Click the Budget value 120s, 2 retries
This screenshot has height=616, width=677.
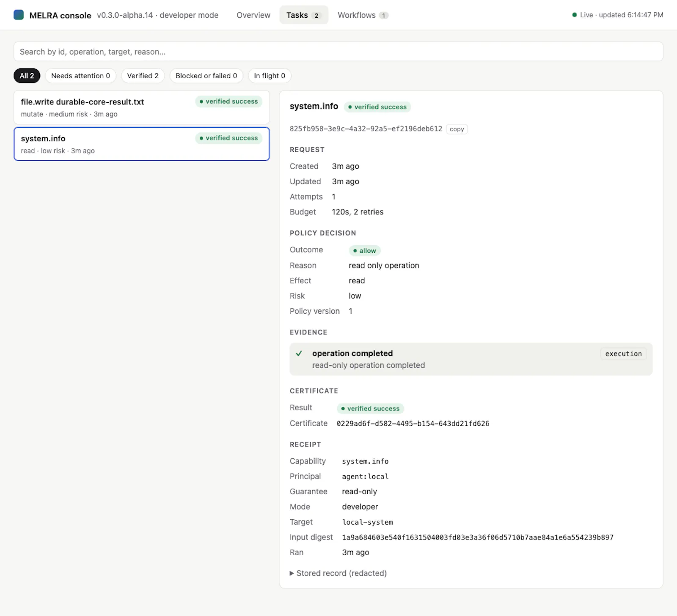pyautogui.click(x=358, y=212)
